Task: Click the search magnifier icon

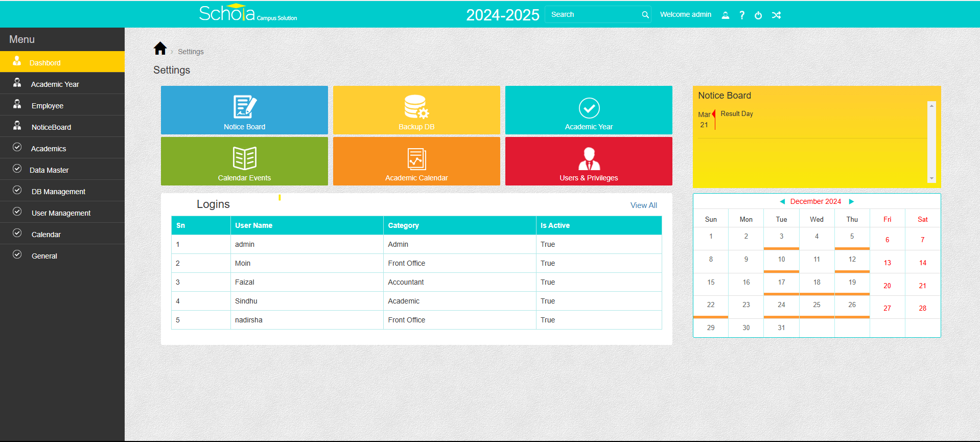Action: click(645, 15)
